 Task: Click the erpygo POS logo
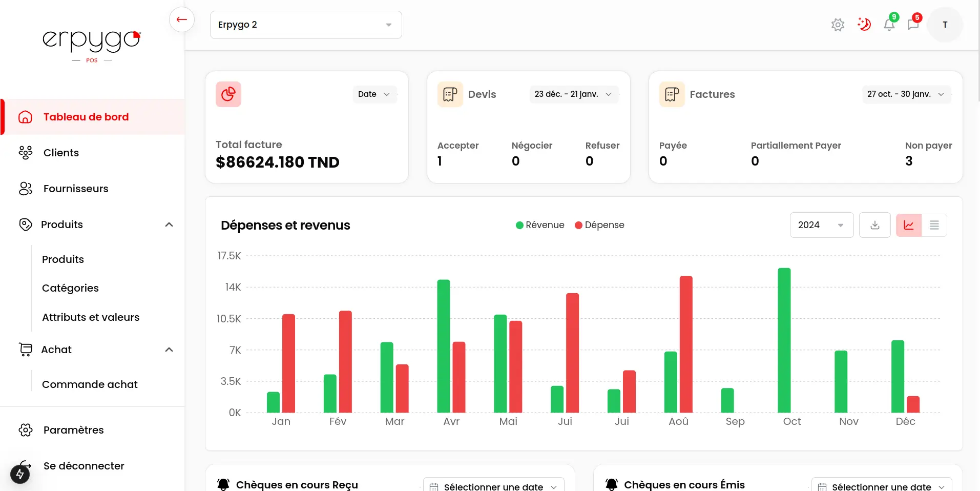92,44
